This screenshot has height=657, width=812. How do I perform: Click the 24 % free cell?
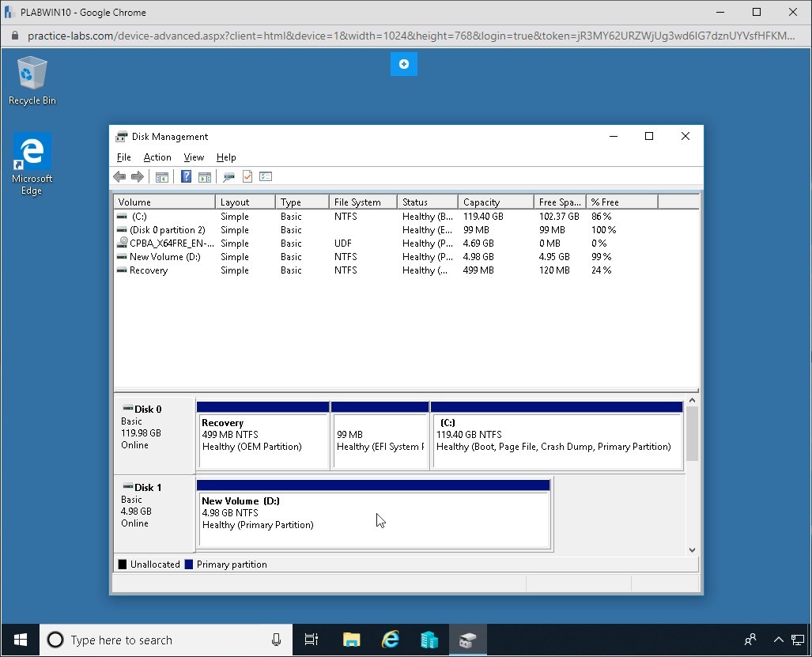(601, 270)
